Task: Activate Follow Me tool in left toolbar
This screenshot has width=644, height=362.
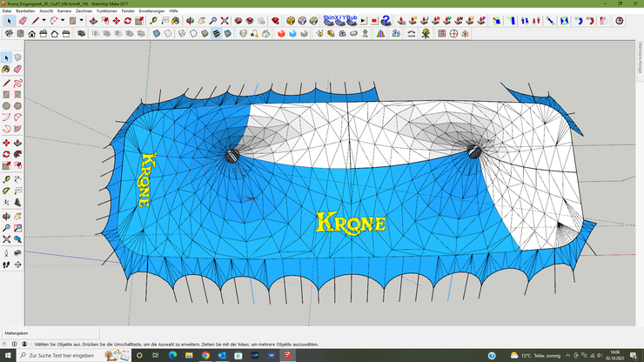Action: coord(17,155)
